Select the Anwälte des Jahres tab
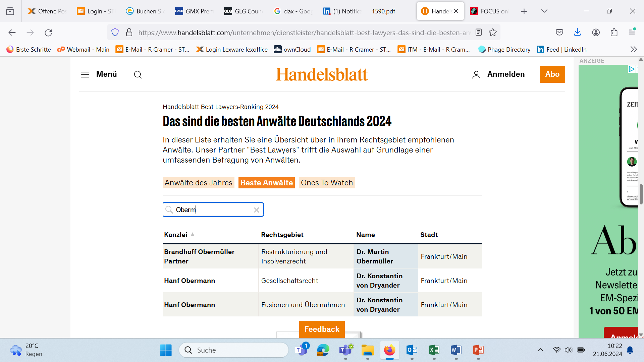 198,183
